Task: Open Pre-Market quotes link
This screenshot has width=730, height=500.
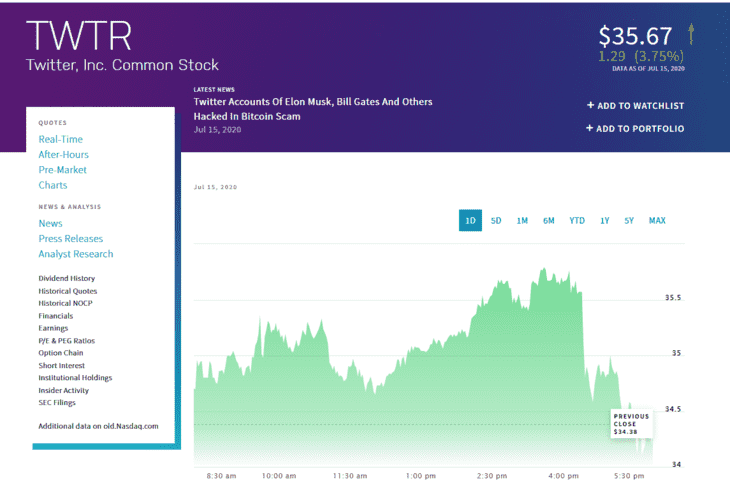Action: click(x=62, y=170)
